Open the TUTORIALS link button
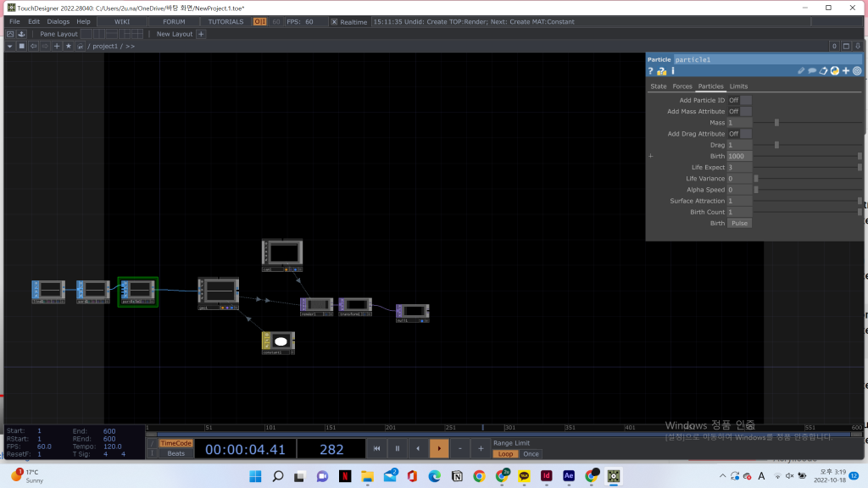This screenshot has width=868, height=488. tap(225, 21)
